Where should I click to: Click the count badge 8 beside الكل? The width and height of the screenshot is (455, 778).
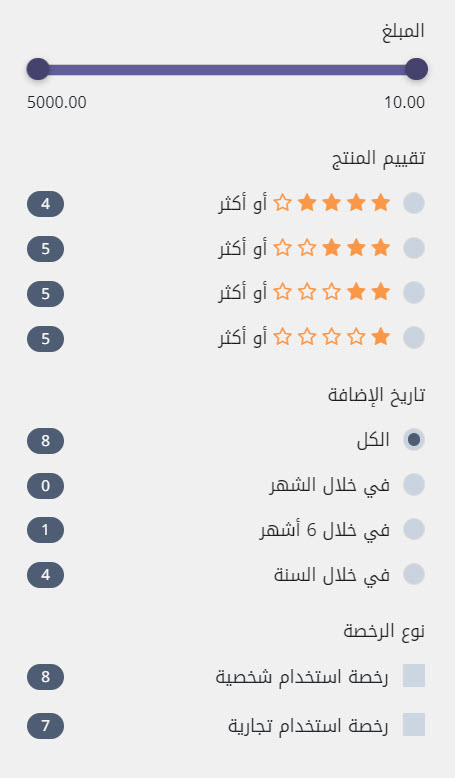(x=45, y=441)
